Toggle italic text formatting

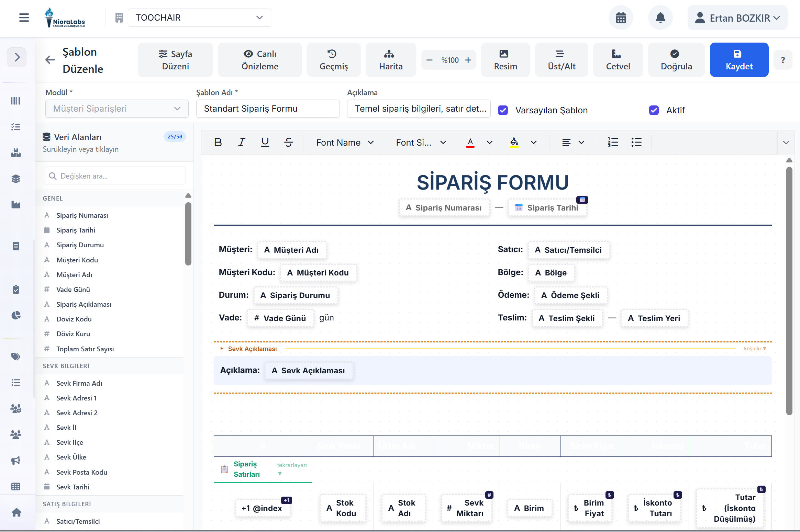pos(242,142)
